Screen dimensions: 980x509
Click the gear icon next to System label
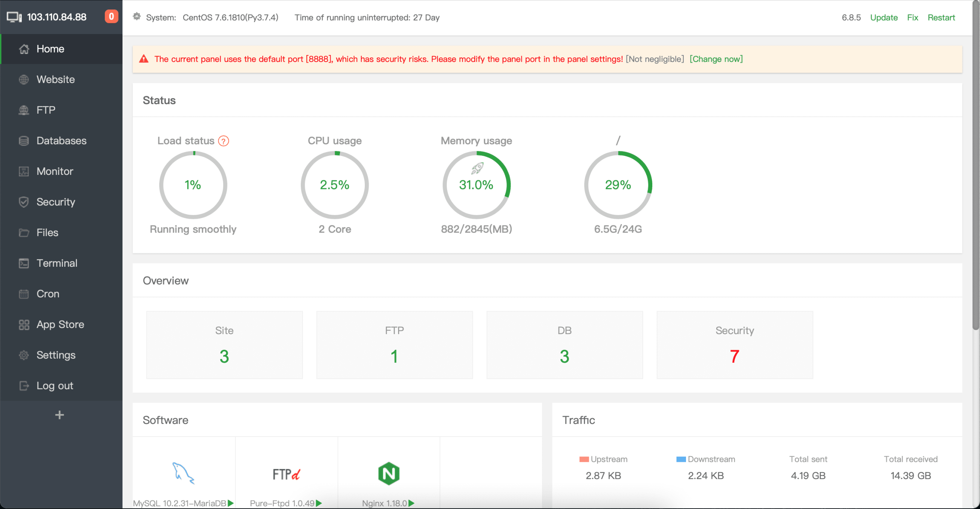(x=137, y=16)
